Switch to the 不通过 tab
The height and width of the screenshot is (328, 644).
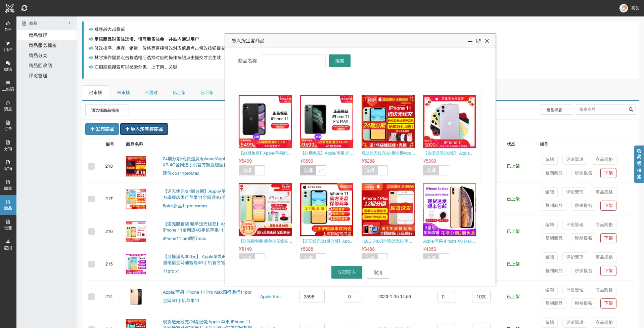tap(151, 93)
